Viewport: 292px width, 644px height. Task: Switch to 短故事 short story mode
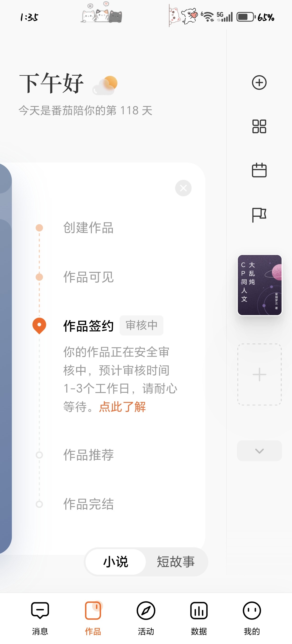176,562
